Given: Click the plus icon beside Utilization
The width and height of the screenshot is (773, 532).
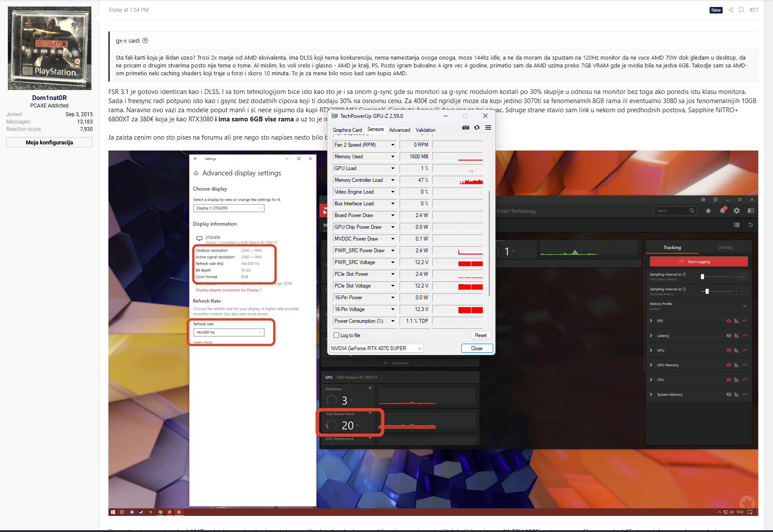Looking at the screenshot, I should pyautogui.click(x=370, y=388).
